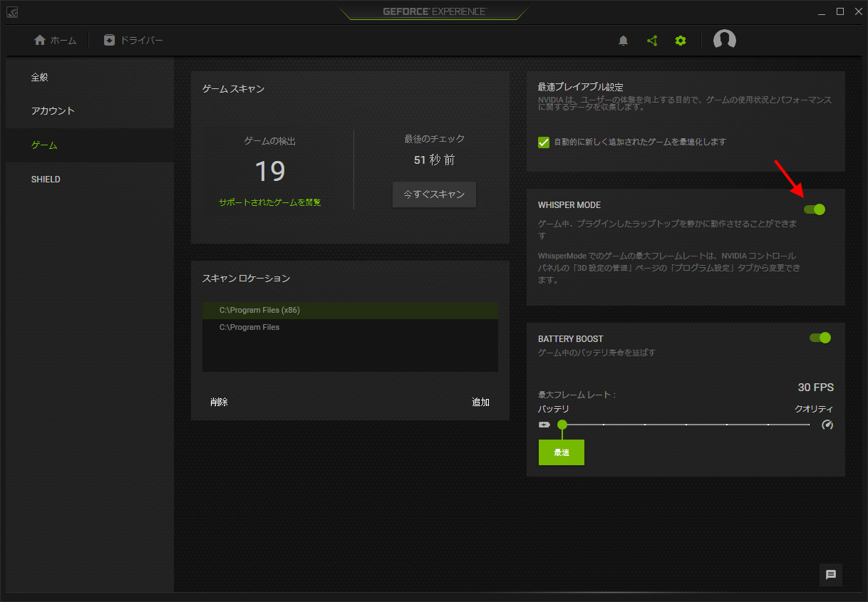Switch to the ドライバー tab
The width and height of the screenshot is (868, 602).
click(x=133, y=41)
